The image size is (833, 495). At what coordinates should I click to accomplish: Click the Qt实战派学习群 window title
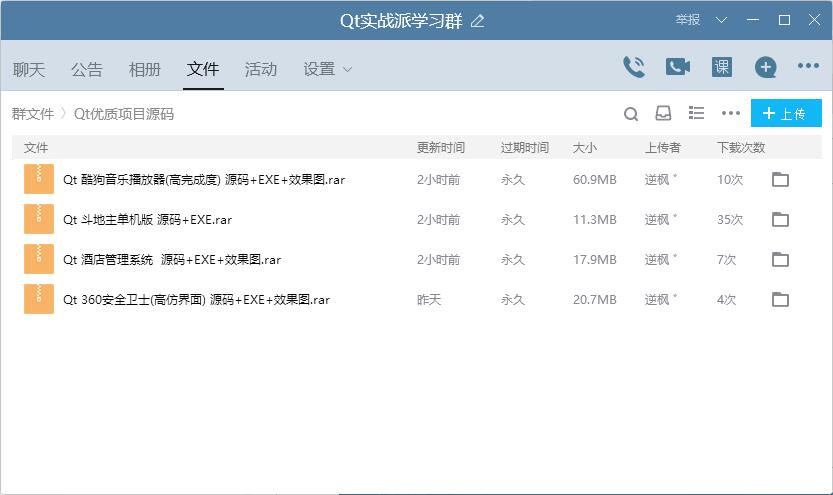click(401, 21)
